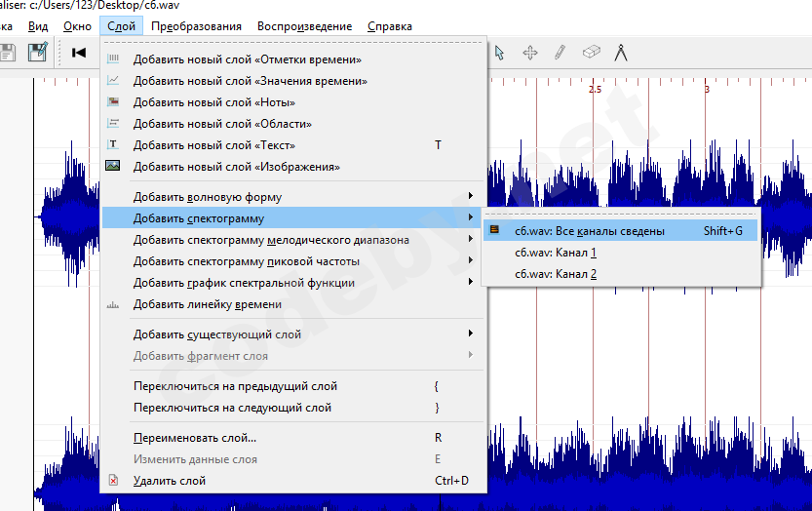This screenshot has width=812, height=511.
Task: Choose Переключиться на следующий слой
Action: (x=294, y=408)
